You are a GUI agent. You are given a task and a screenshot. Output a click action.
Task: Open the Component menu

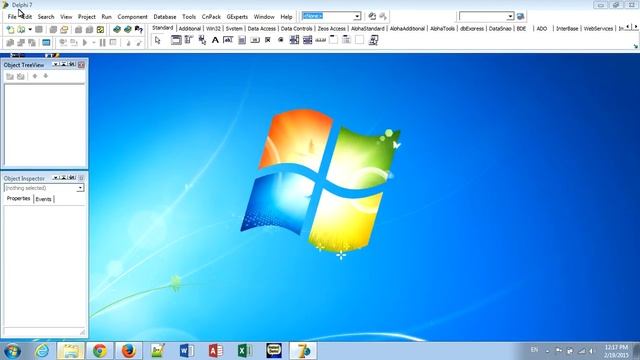132,17
